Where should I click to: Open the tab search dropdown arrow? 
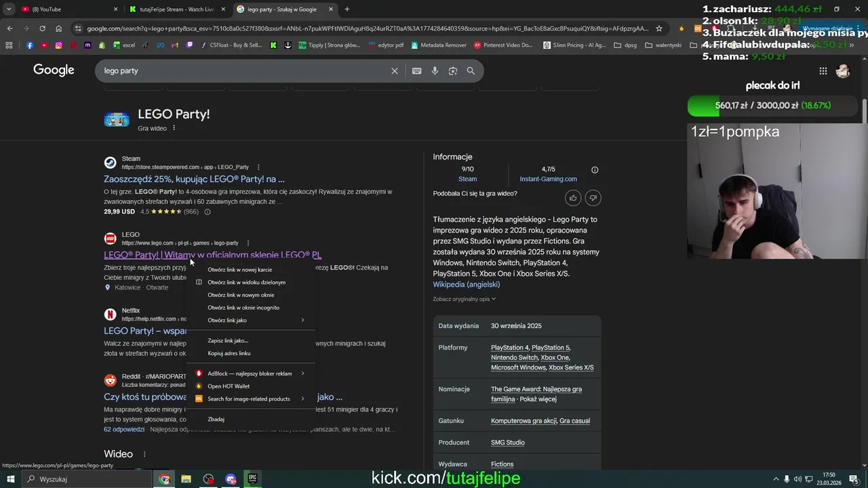[9, 9]
